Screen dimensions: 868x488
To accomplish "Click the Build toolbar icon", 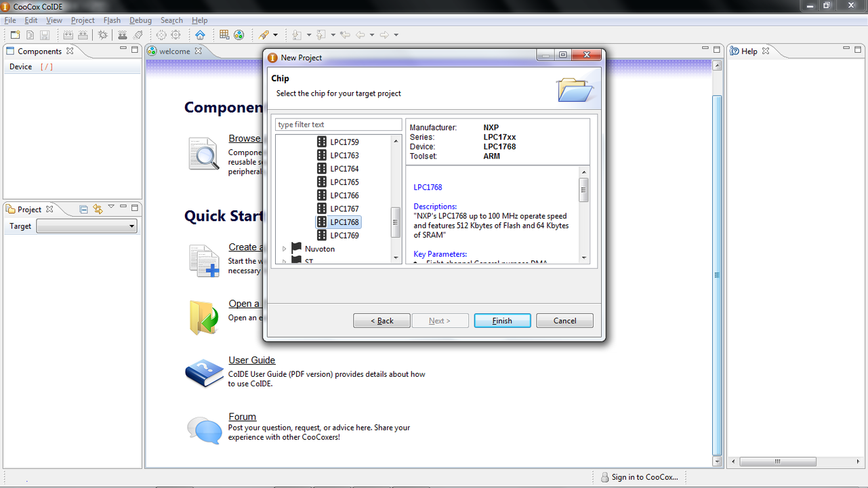I will pyautogui.click(x=68, y=35).
